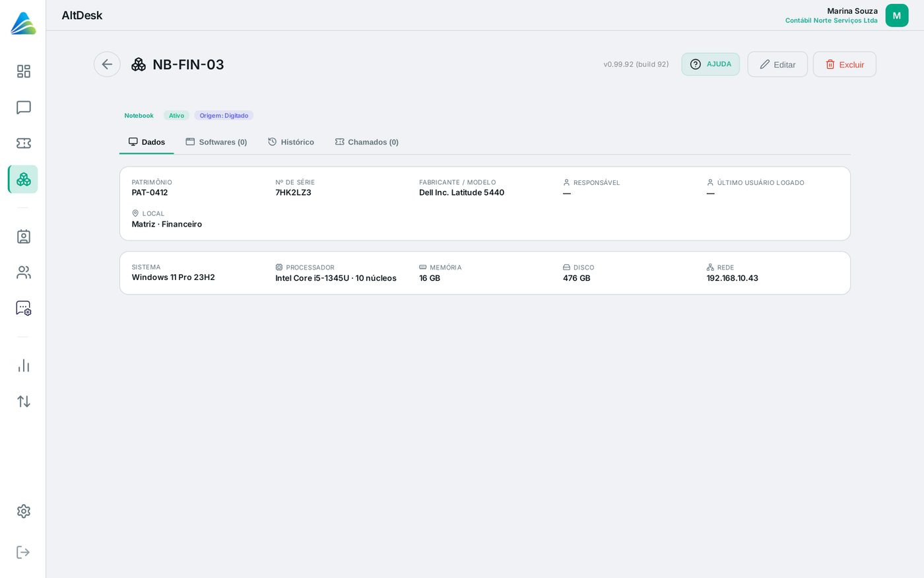Click the logout icon in sidebar

(x=24, y=552)
